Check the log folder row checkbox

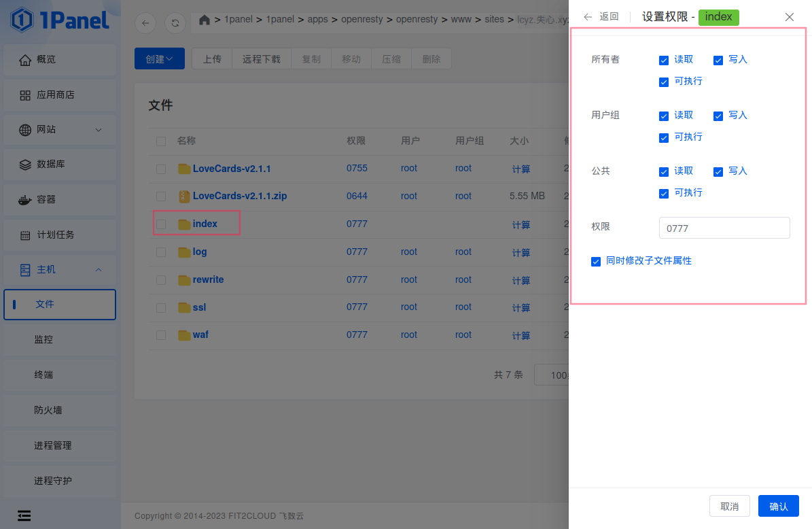tap(161, 252)
